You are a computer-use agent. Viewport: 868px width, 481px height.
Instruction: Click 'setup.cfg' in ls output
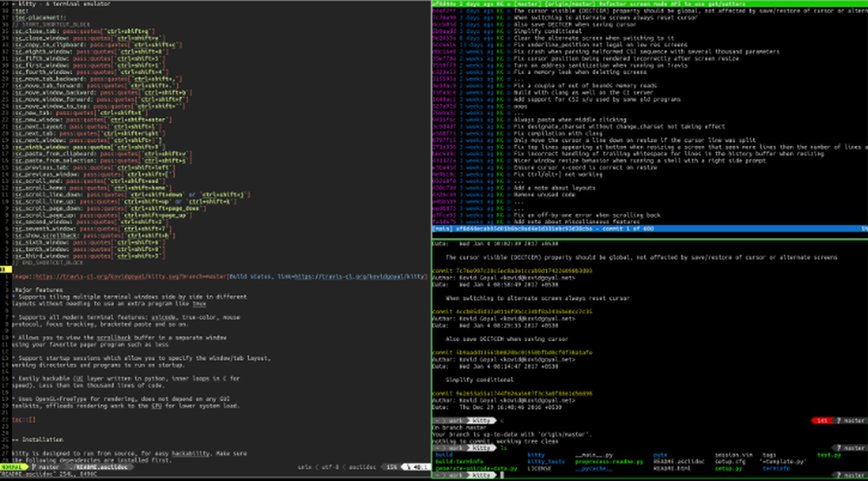(x=730, y=462)
